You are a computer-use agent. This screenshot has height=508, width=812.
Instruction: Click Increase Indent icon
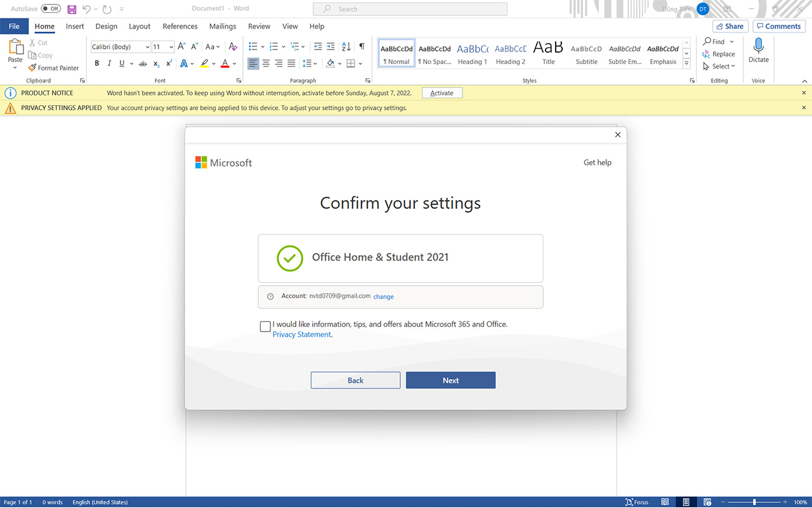[331, 46]
